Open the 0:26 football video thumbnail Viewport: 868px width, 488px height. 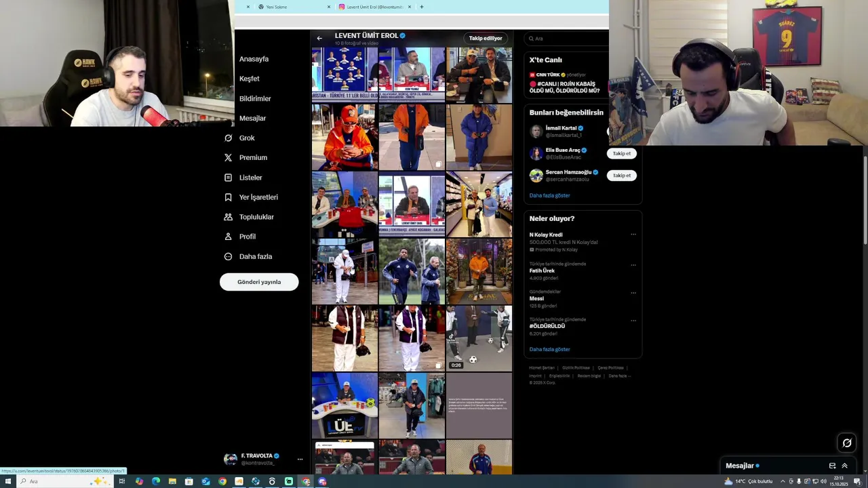[479, 338]
